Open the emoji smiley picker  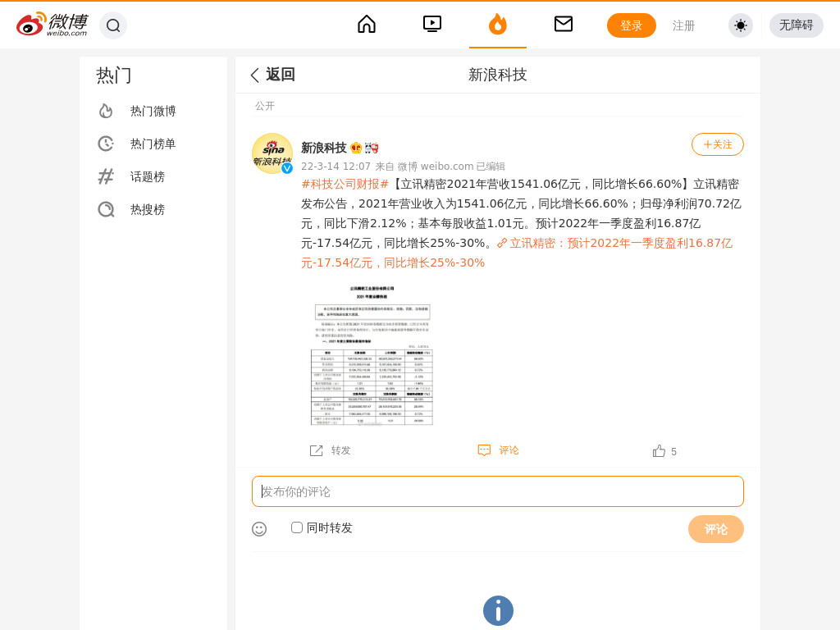click(259, 529)
